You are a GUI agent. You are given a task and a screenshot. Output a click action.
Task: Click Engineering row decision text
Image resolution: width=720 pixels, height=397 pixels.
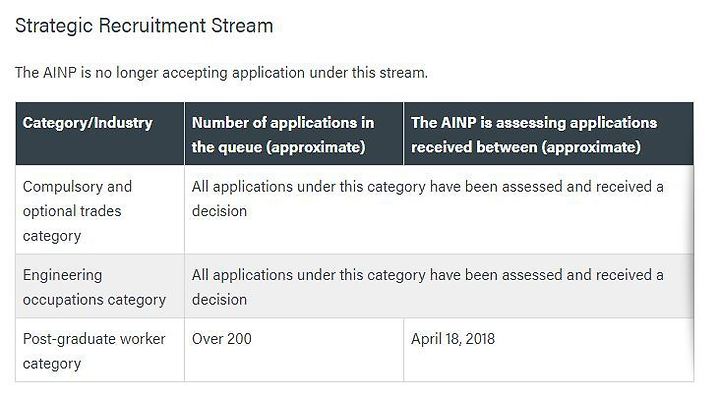point(428,287)
